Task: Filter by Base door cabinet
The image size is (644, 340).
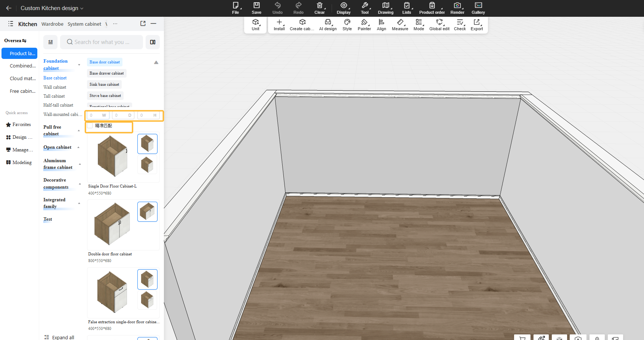Action: [105, 62]
